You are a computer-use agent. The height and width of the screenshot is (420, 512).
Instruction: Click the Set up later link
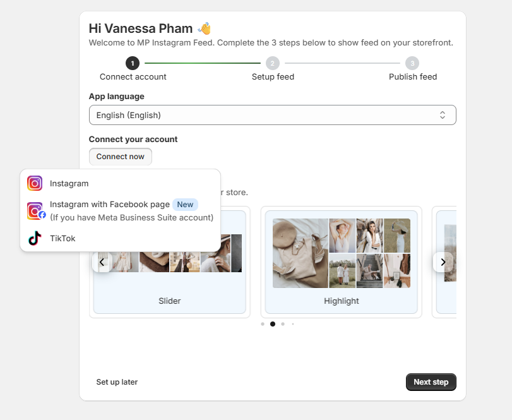tap(117, 381)
